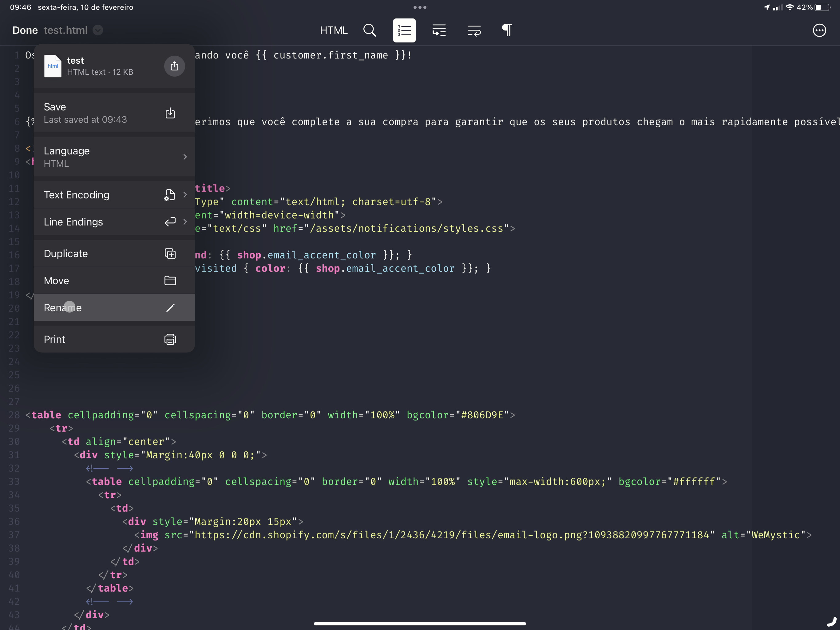Click the indentation settings icon
Image resolution: width=840 pixels, height=630 pixels.
(439, 30)
